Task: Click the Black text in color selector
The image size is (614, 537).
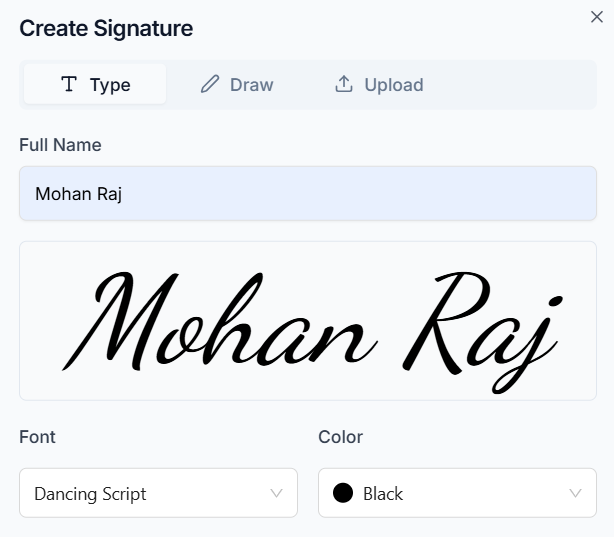Action: pyautogui.click(x=383, y=494)
